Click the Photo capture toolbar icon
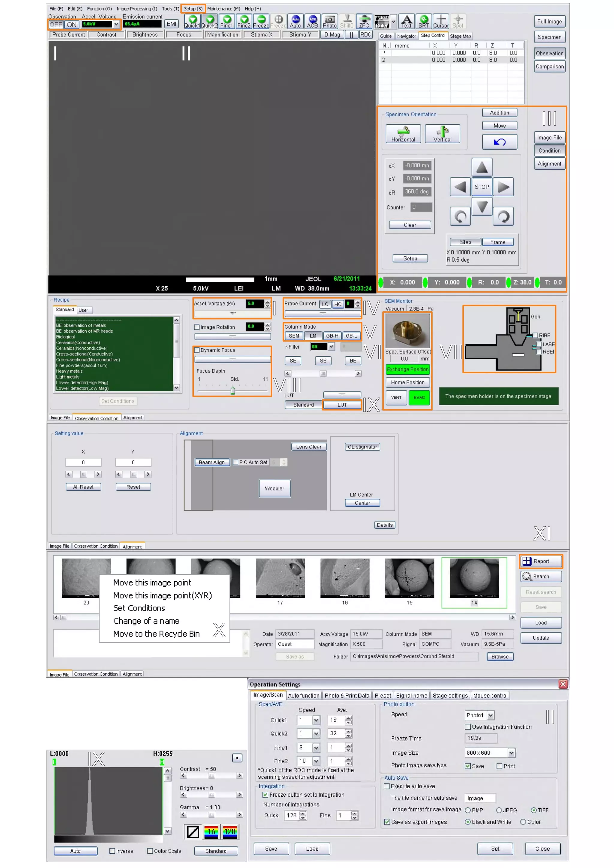614x868 pixels. pyautogui.click(x=330, y=21)
